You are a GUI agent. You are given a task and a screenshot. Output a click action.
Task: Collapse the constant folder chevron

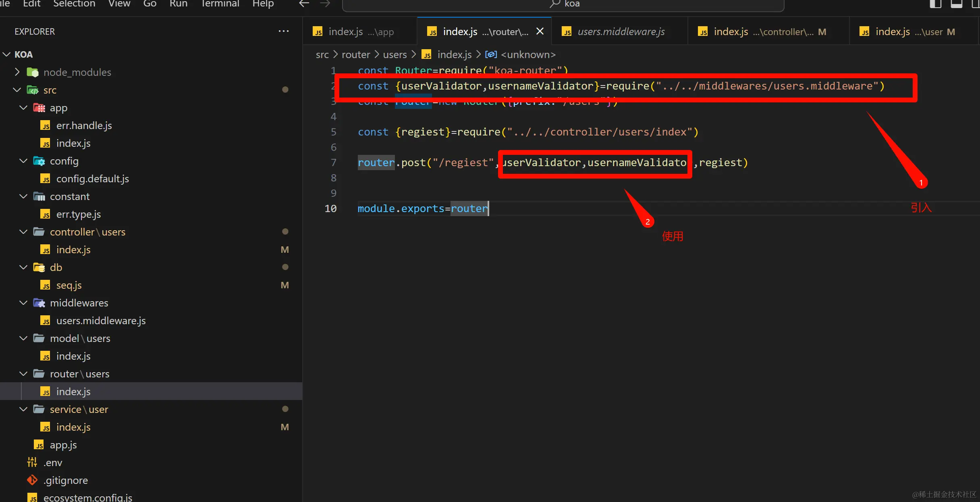click(23, 196)
